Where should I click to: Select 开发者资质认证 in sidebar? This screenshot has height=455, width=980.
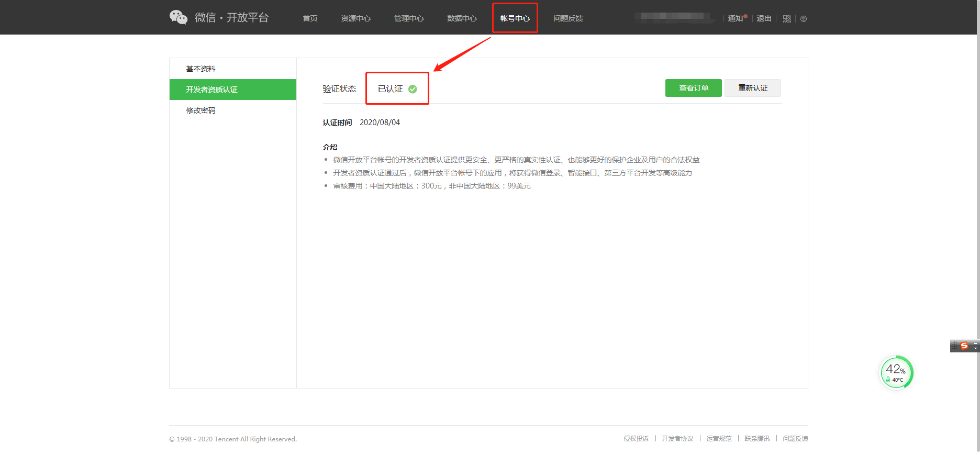tap(233, 90)
